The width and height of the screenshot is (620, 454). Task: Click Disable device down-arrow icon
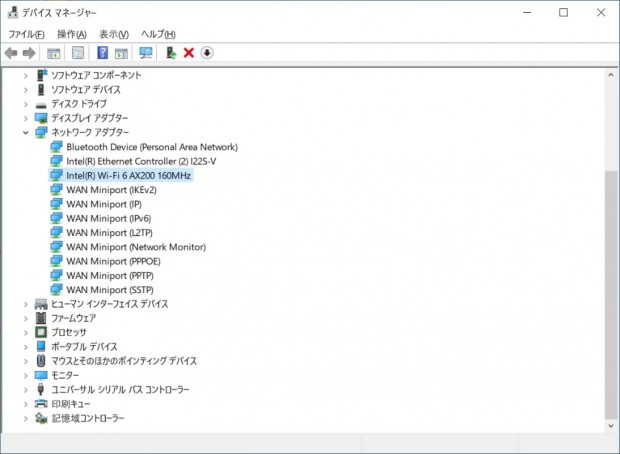[207, 53]
